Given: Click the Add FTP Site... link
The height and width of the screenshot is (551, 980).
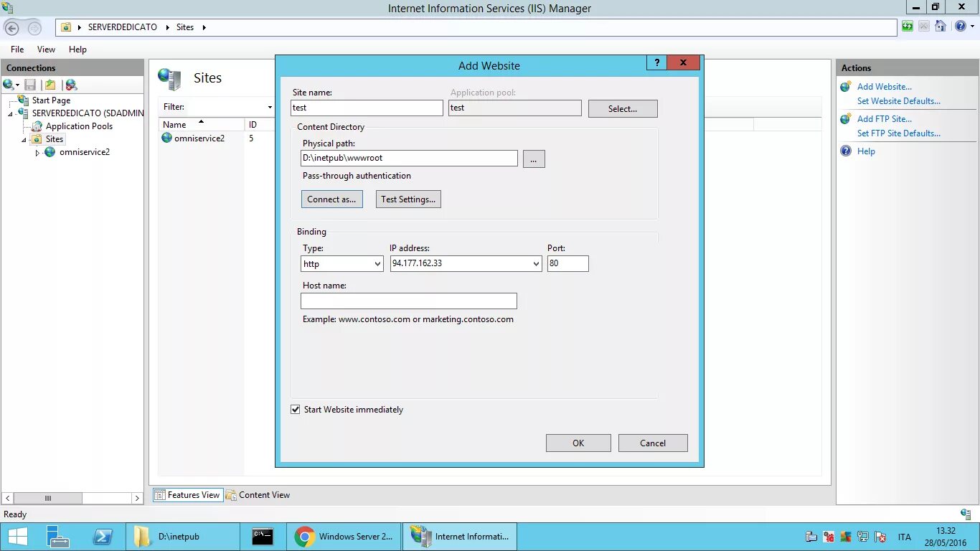Looking at the screenshot, I should click(885, 119).
